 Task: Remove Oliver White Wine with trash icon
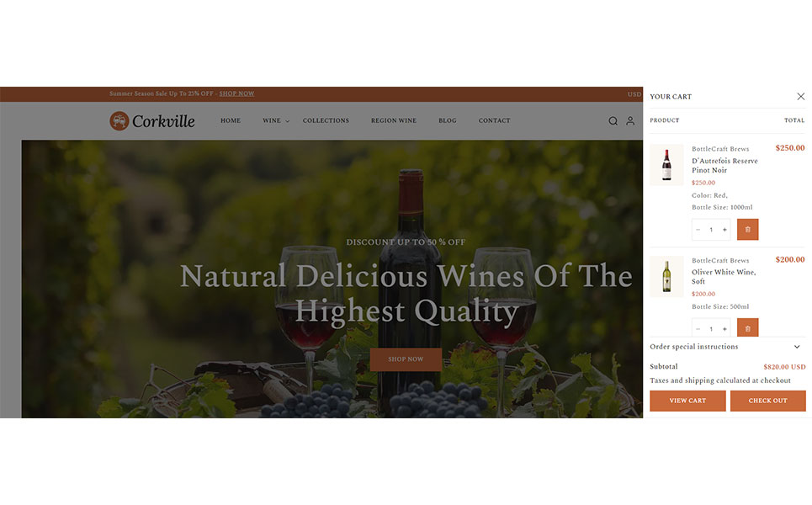(x=747, y=328)
